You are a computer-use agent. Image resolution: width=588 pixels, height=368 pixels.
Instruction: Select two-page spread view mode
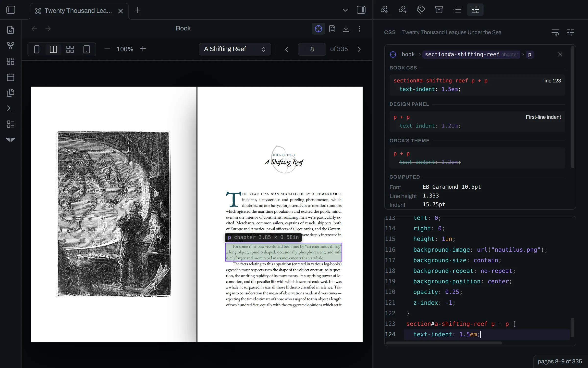53,49
